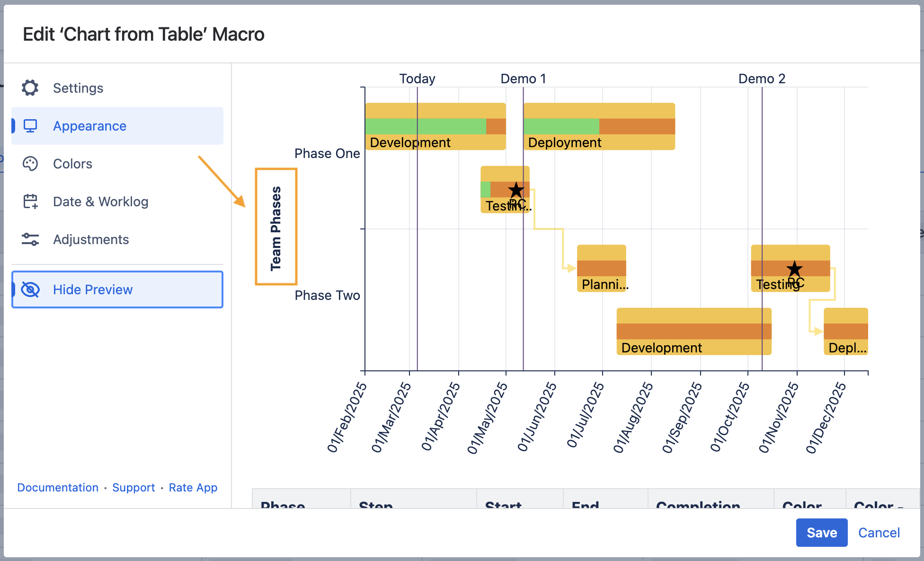924x561 pixels.
Task: Click the Rate App link
Action: [193, 487]
